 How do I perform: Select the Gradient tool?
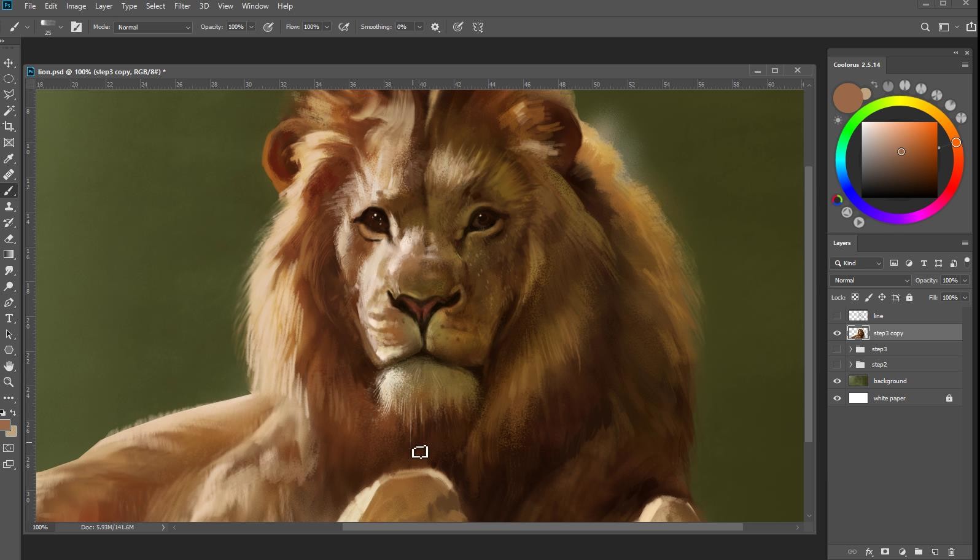[9, 254]
